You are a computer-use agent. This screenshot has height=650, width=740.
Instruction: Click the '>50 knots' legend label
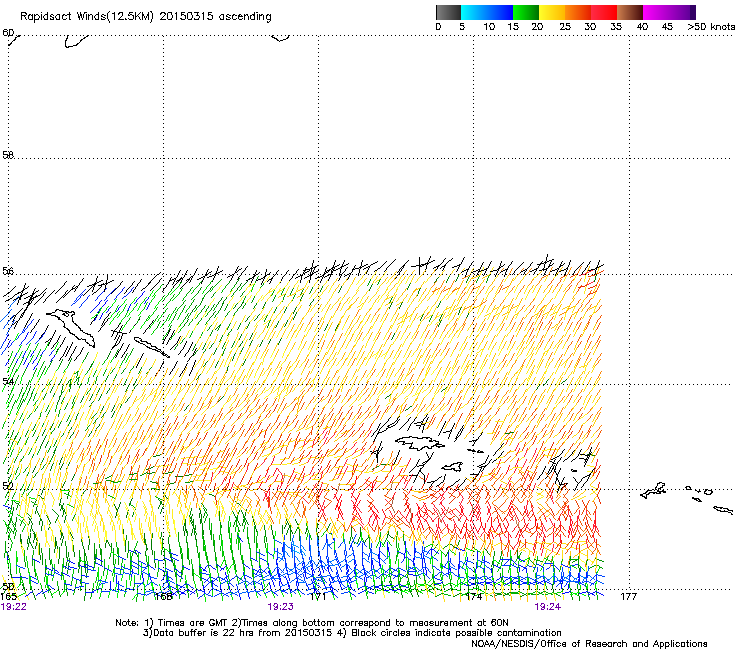[711, 27]
